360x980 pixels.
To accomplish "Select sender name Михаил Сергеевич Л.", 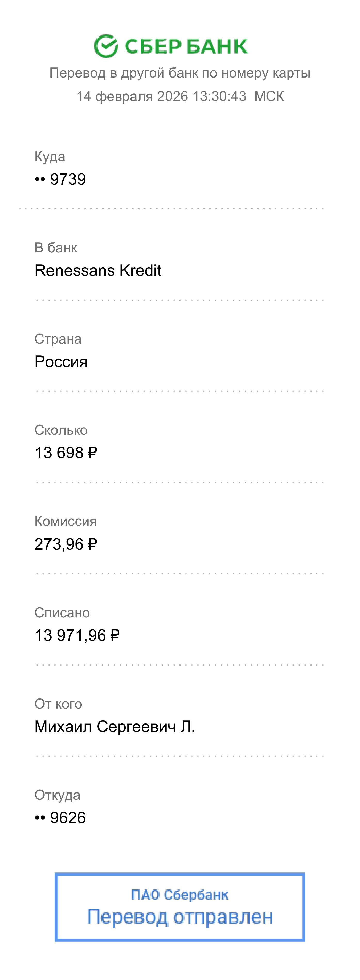I will pyautogui.click(x=115, y=727).
